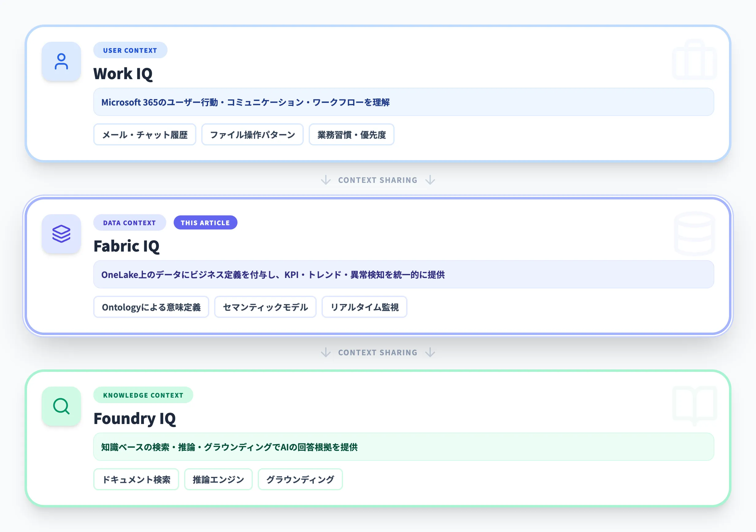Click the Fabric IQ heading text
Screen dimensions: 756x532
pyautogui.click(x=127, y=246)
